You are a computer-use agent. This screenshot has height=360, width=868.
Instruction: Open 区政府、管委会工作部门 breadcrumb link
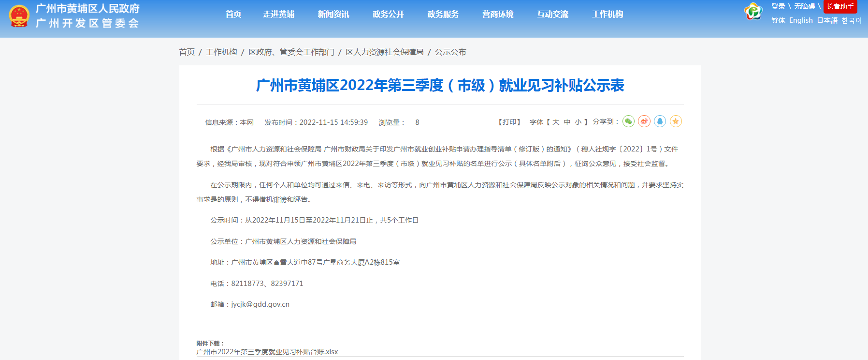click(x=291, y=52)
